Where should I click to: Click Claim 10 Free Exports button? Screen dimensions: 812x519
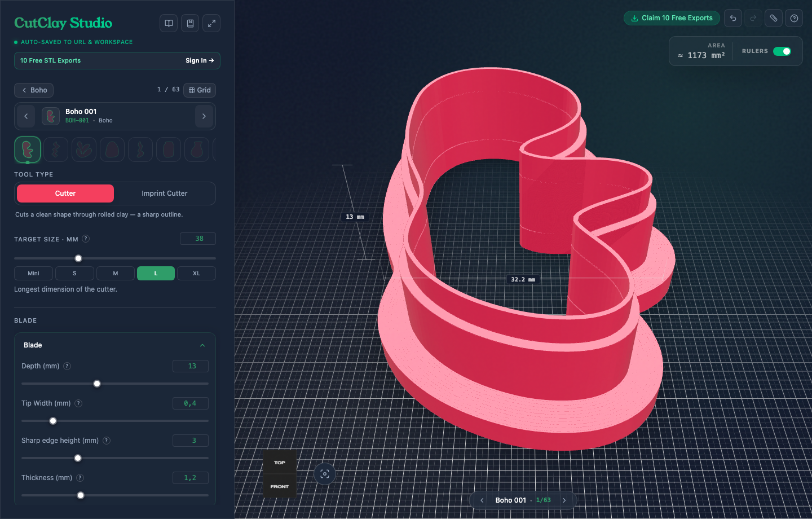click(672, 18)
